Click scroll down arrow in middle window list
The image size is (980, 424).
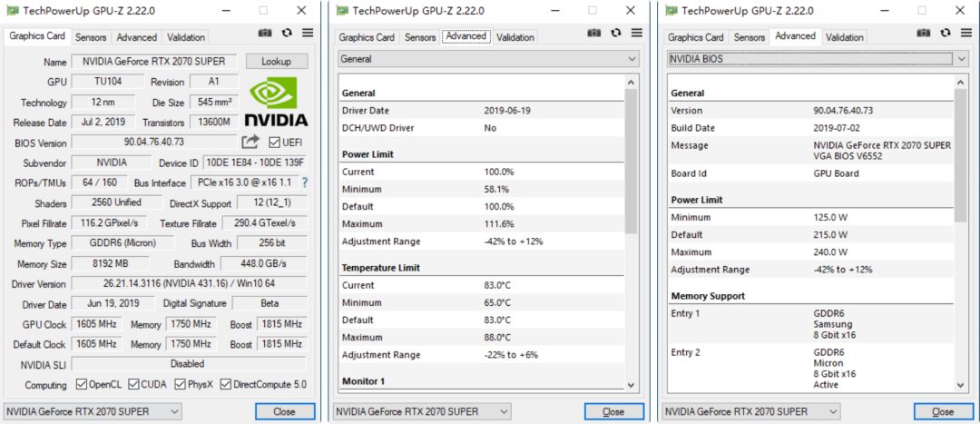[x=630, y=385]
